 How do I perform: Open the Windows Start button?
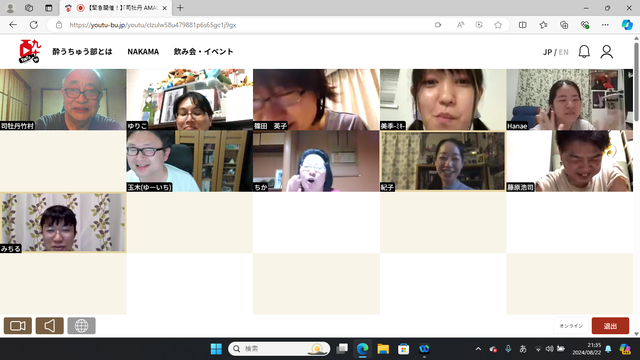click(x=216, y=349)
